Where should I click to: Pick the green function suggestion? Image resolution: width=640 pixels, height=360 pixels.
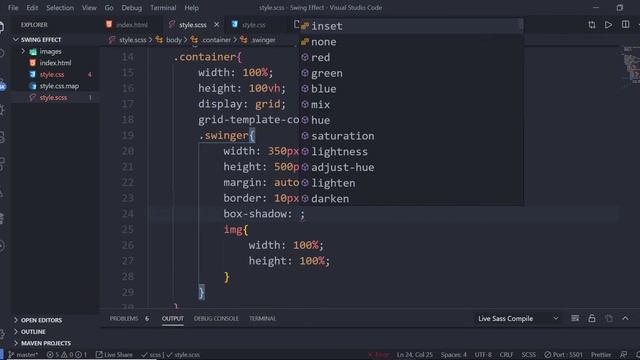411,73
